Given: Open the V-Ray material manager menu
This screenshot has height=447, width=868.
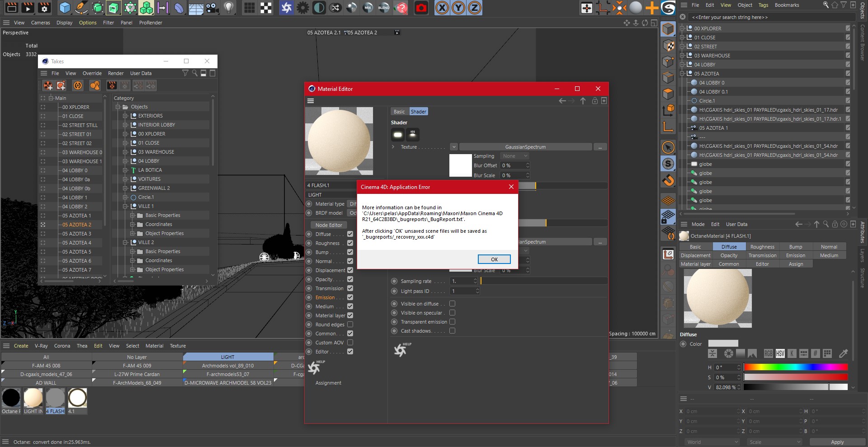Looking at the screenshot, I should (x=41, y=346).
